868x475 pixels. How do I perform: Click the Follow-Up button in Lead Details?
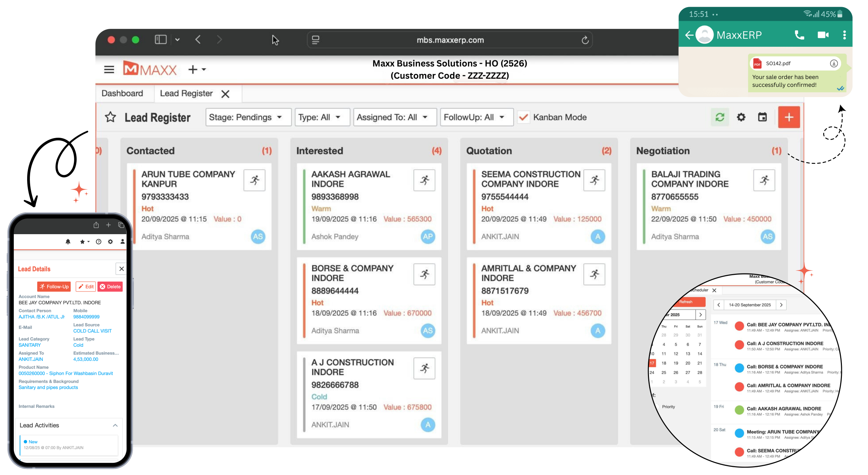(x=54, y=287)
